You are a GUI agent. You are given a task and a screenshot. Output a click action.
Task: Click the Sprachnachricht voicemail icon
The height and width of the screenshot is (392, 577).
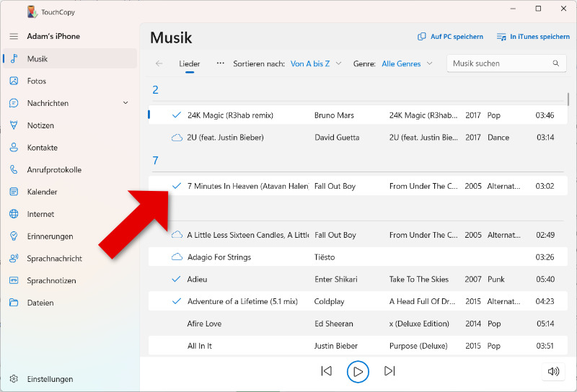(x=14, y=258)
